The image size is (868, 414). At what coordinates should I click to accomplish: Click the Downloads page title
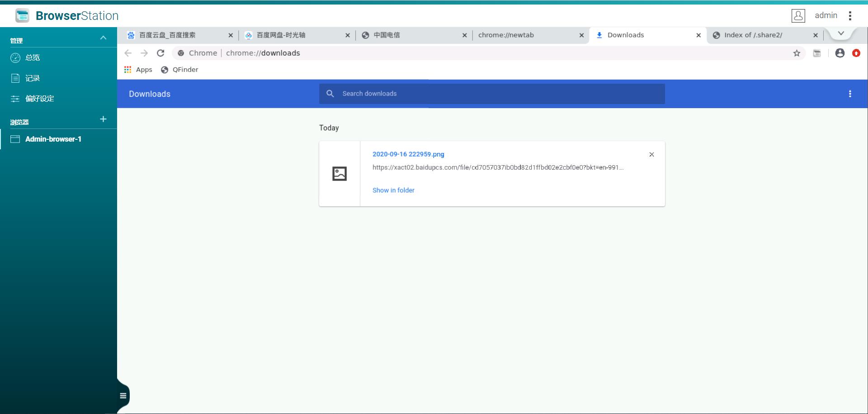click(x=150, y=94)
